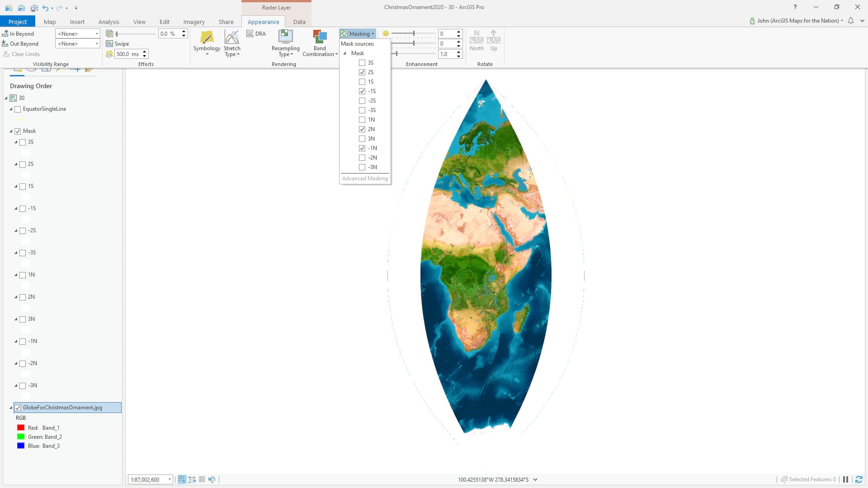Enable the EquatorSingleLine layer checkbox
The width and height of the screenshot is (868, 488).
(18, 109)
